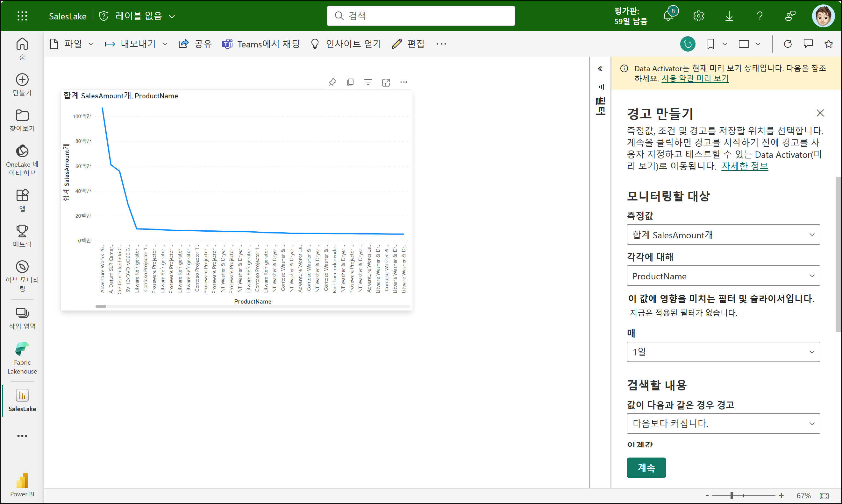Open notifications bell with 8 badge
This screenshot has width=842, height=504.
[668, 16]
